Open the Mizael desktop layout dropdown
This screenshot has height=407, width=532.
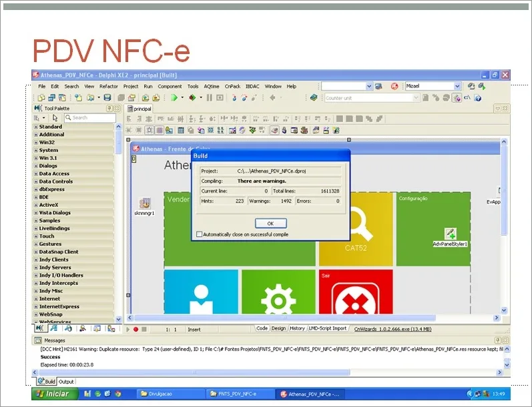click(x=457, y=86)
